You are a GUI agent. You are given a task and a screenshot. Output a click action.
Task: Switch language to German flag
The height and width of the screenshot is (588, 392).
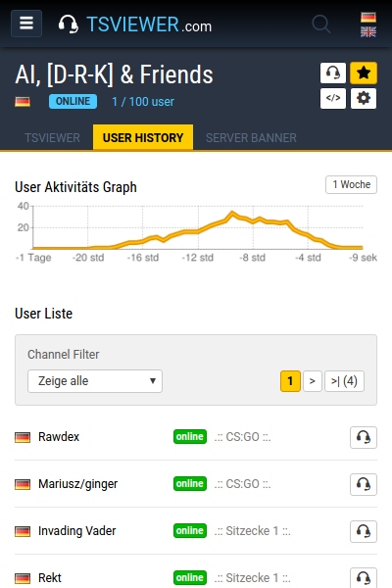click(x=368, y=18)
